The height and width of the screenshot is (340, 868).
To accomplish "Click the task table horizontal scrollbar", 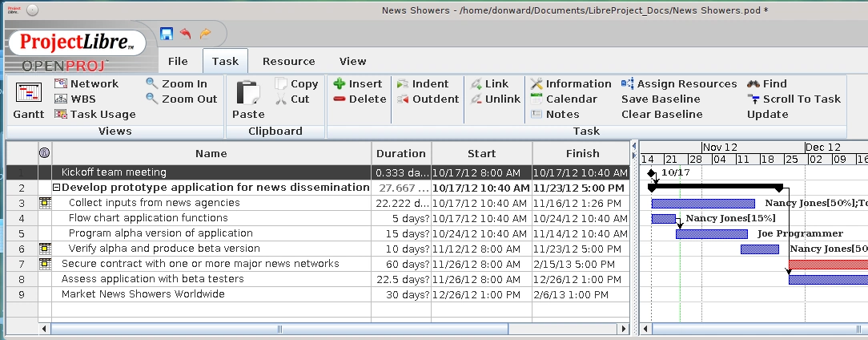I will 279,329.
